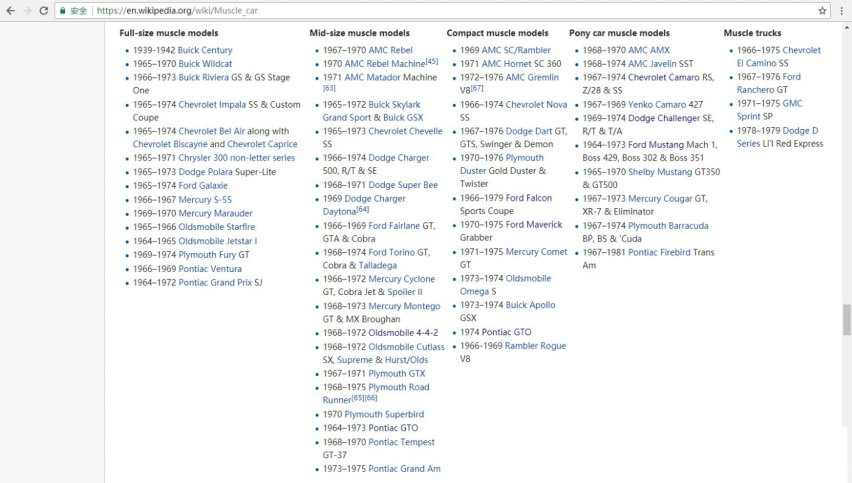The height and width of the screenshot is (483, 852).
Task: Open the Ford Fairlane link
Action: (x=394, y=225)
